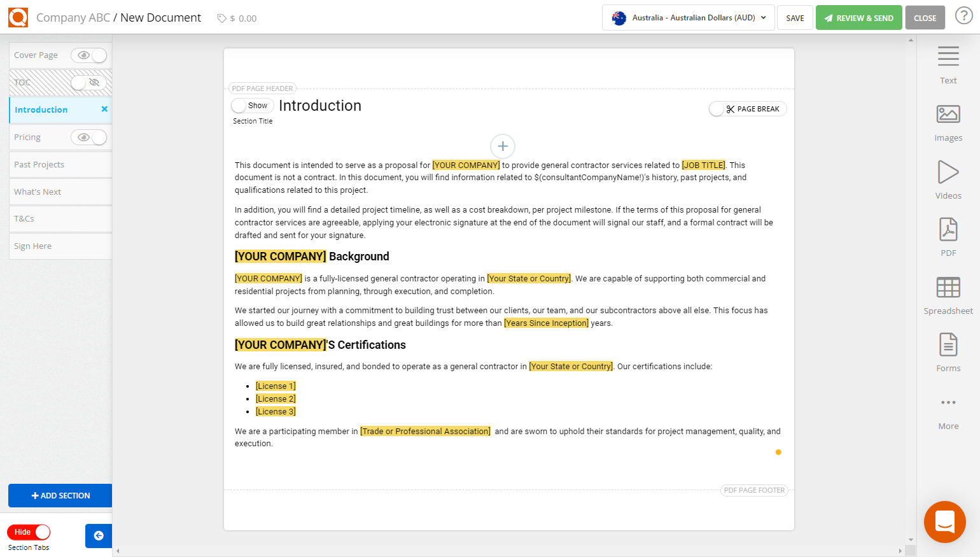Screen dimensions: 980x557
Task: Toggle visibility of the Pricing section
Action: click(88, 137)
